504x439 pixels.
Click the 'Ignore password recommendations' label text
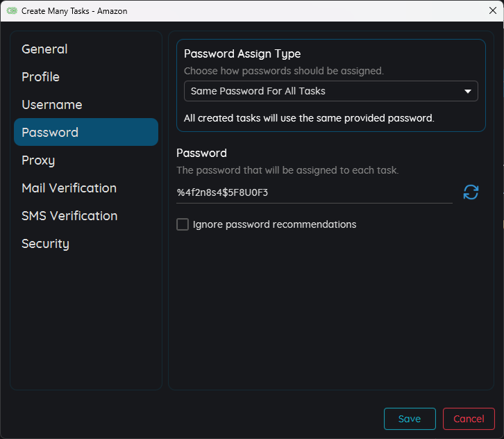coord(274,224)
